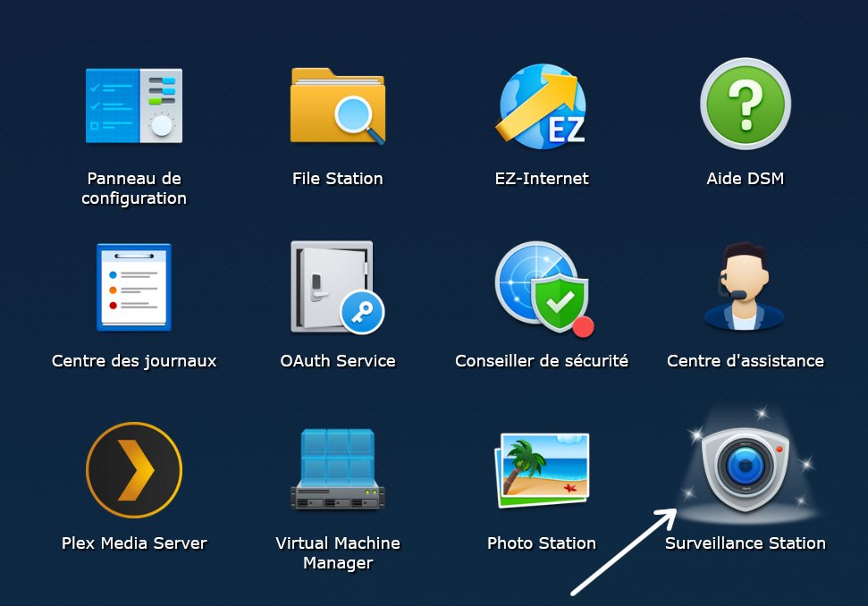Image resolution: width=868 pixels, height=606 pixels.
Task: Click the "EZ-Internet" label
Action: click(542, 179)
